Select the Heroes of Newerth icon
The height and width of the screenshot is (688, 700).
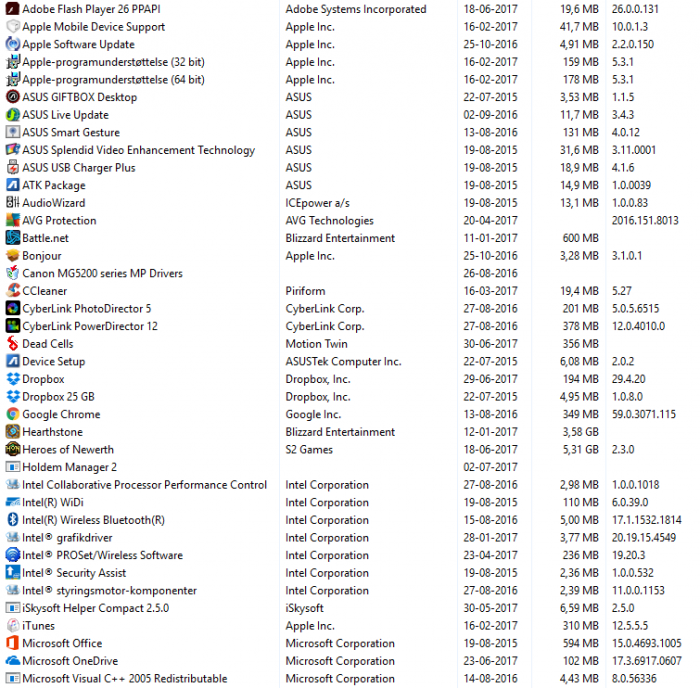tap(12, 449)
